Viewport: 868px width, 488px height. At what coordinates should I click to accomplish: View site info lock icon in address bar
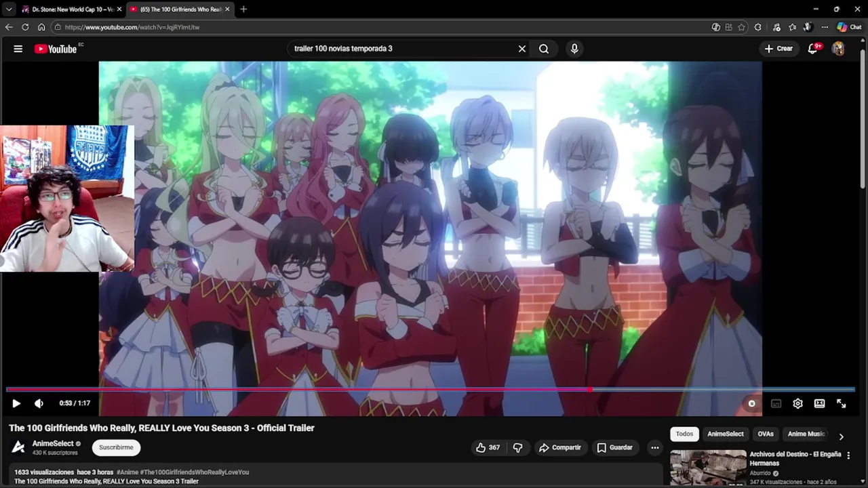click(58, 27)
